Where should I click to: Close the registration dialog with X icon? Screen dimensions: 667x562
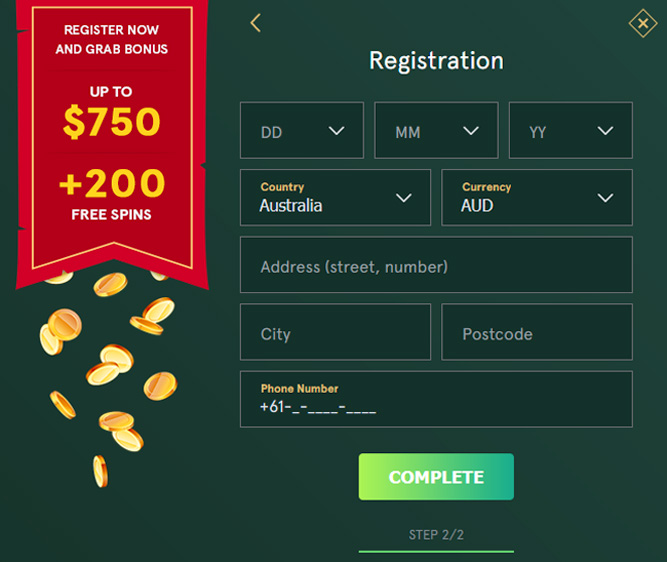(x=642, y=24)
